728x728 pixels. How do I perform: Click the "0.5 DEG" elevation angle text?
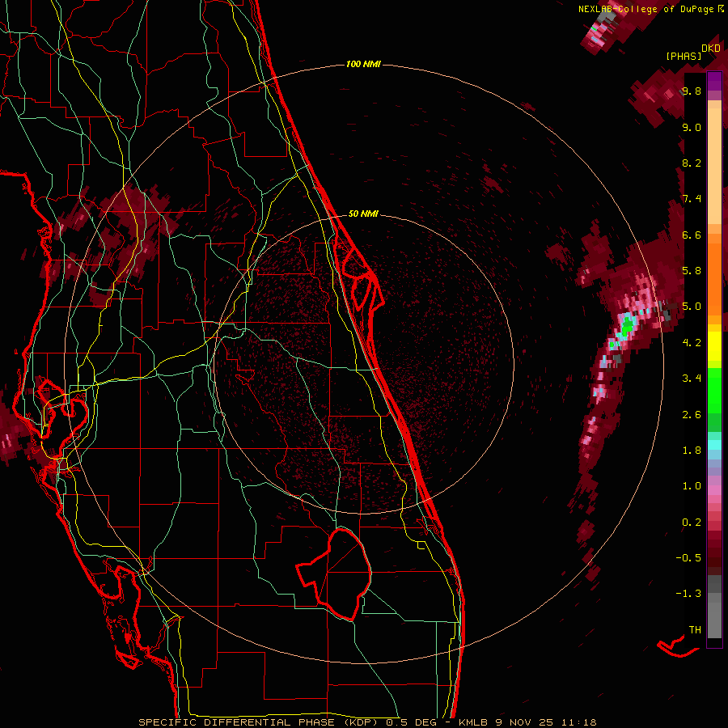pos(413,722)
